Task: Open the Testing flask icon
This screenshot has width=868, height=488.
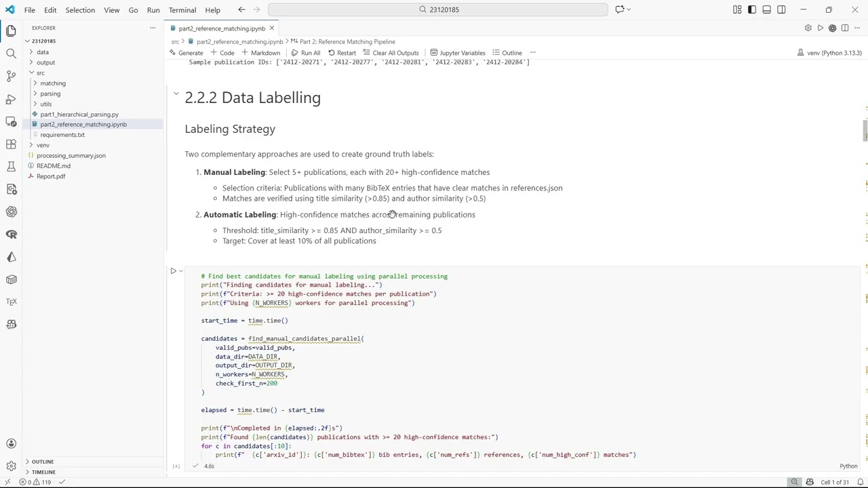Action: (x=11, y=167)
